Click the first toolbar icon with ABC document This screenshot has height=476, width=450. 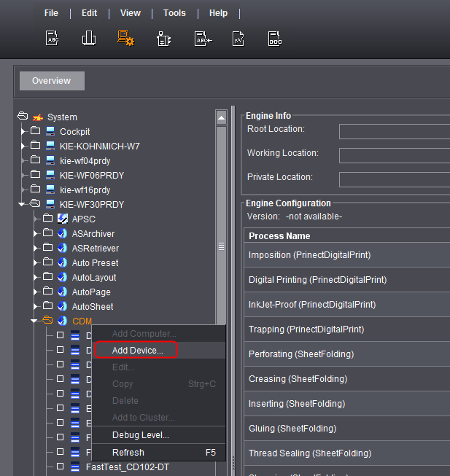[x=52, y=39]
